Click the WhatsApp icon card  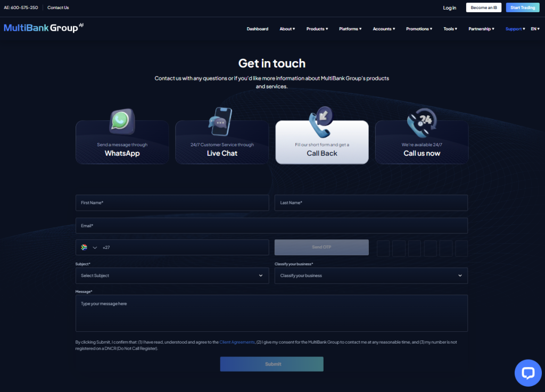[x=122, y=122]
